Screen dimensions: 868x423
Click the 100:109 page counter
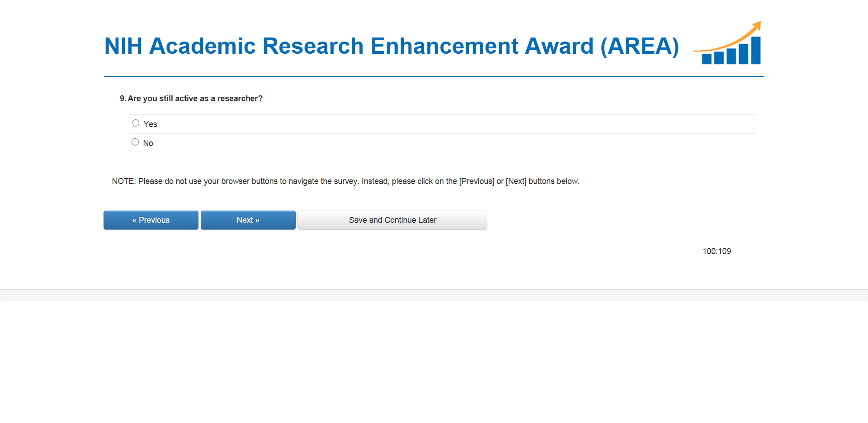coord(717,251)
